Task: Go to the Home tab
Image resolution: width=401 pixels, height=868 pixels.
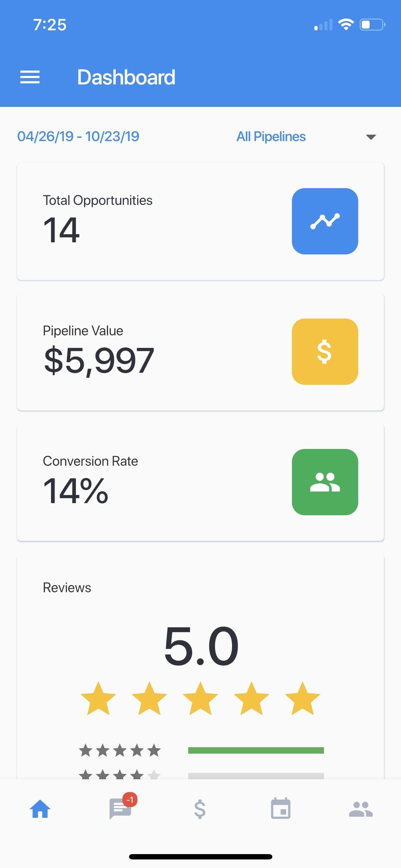Action: click(40, 809)
